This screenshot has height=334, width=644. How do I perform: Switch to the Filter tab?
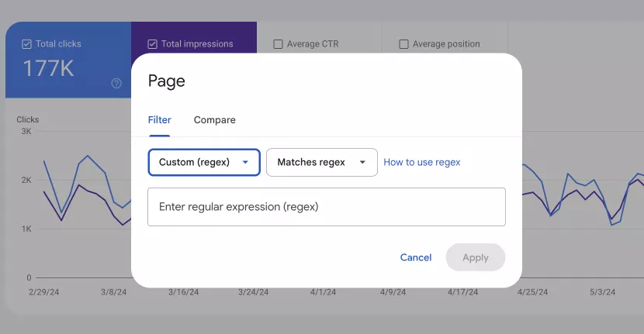tap(159, 120)
